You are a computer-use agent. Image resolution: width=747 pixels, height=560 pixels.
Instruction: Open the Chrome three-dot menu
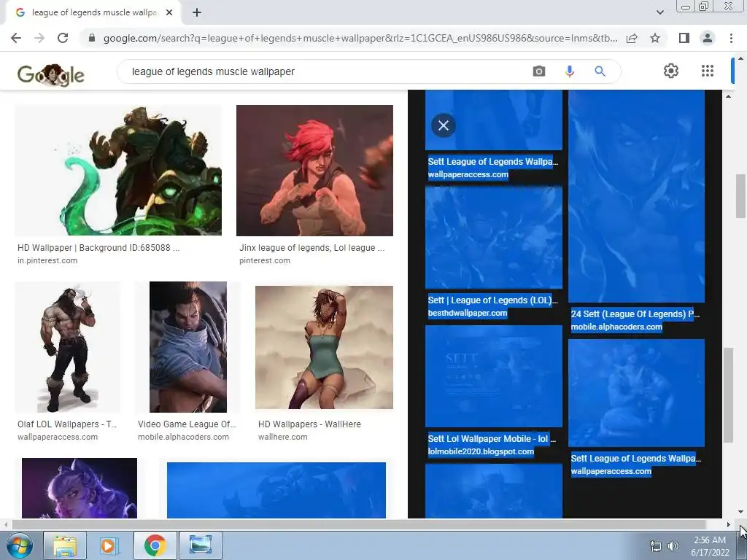tap(731, 38)
